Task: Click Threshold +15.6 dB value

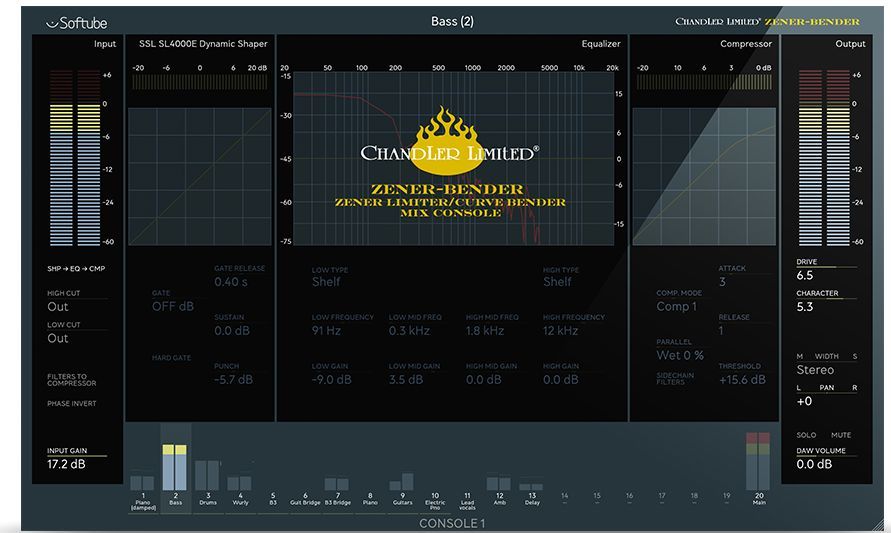Action: coord(742,380)
